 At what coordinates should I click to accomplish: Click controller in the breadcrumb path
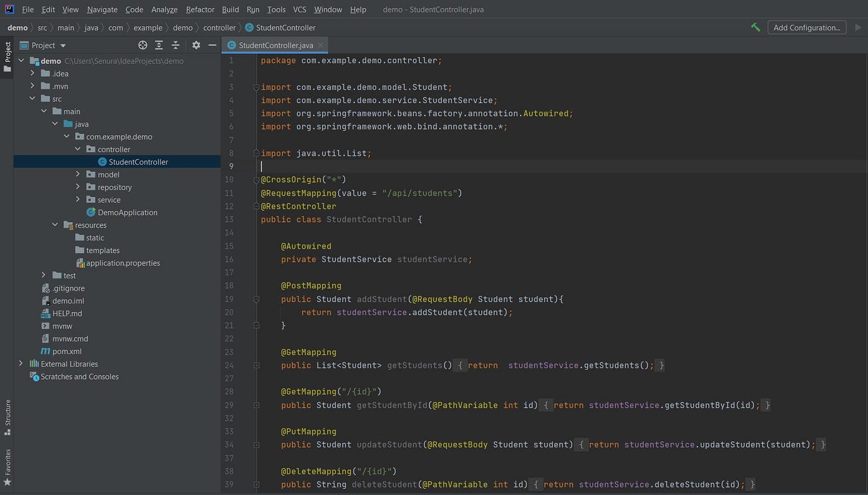(219, 27)
